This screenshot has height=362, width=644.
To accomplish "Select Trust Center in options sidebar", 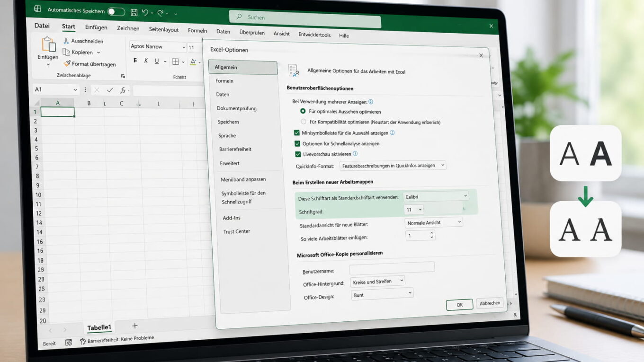I will click(x=237, y=231).
